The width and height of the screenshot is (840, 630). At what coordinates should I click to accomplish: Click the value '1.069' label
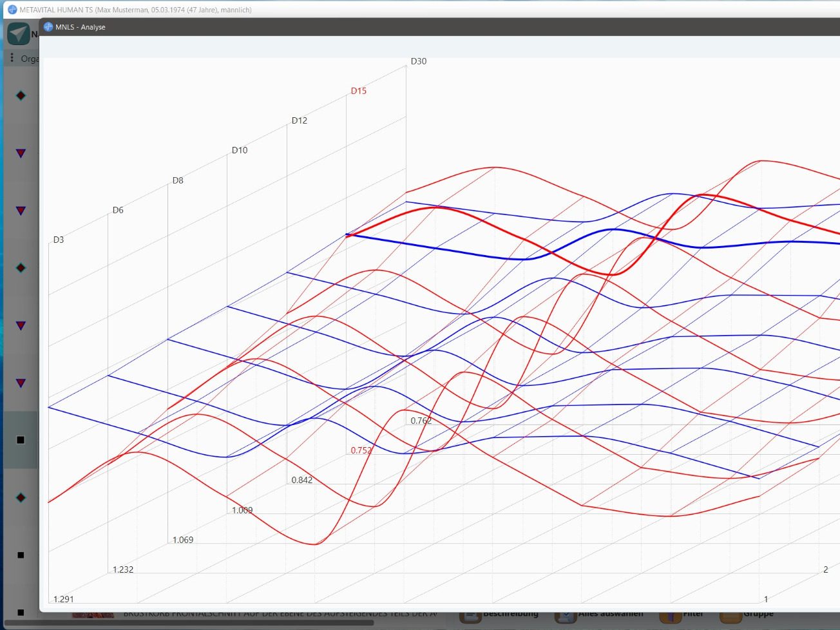183,540
